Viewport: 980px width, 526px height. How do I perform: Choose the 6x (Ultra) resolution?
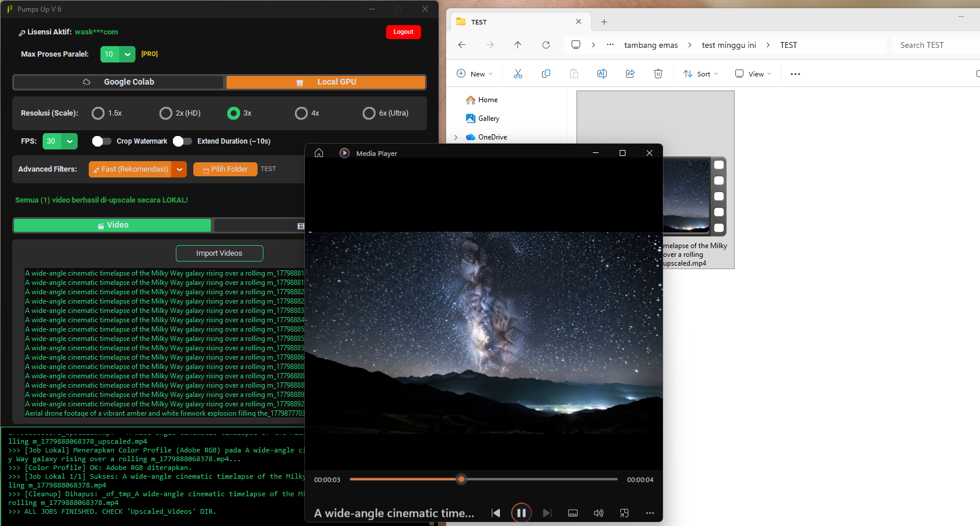point(369,113)
